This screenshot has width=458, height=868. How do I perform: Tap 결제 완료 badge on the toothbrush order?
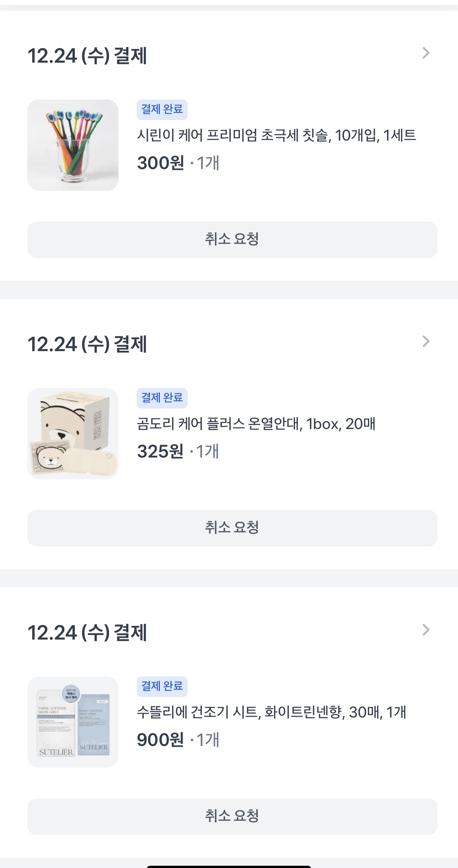click(162, 109)
